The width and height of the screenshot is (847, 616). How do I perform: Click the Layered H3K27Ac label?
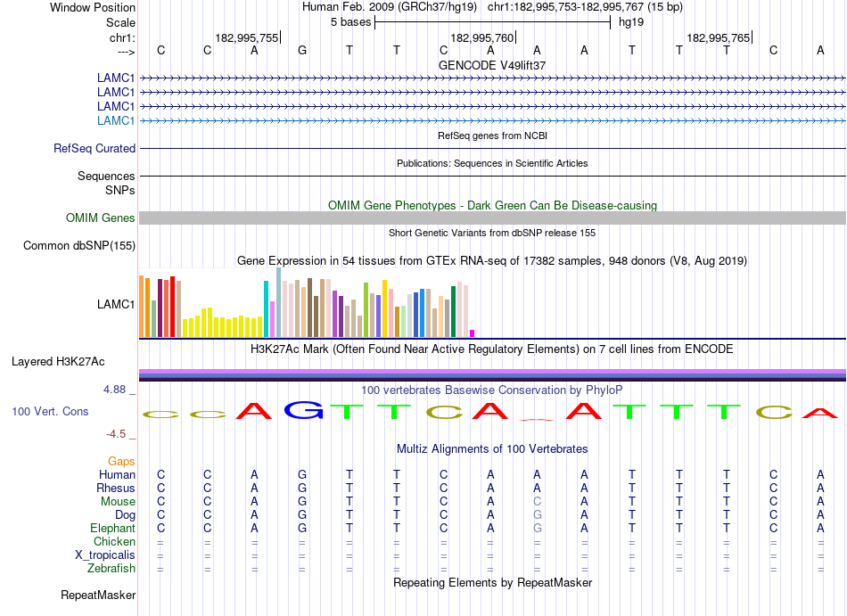(58, 362)
